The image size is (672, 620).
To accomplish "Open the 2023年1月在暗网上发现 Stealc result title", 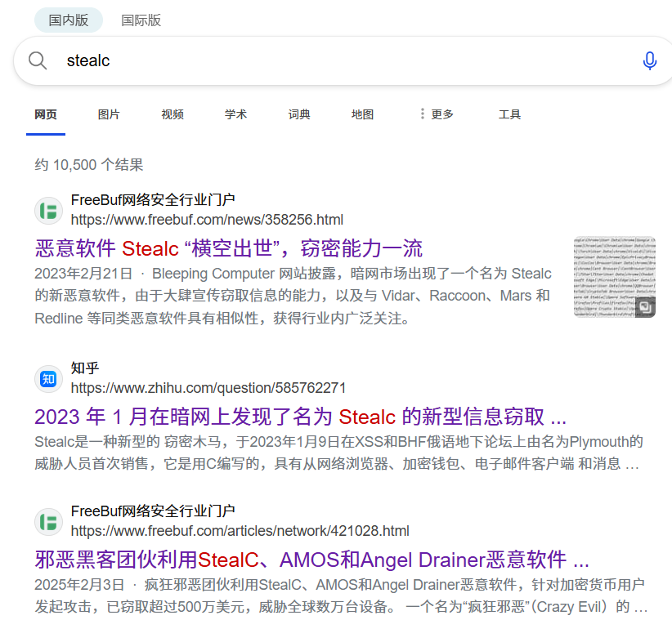I will point(300,417).
